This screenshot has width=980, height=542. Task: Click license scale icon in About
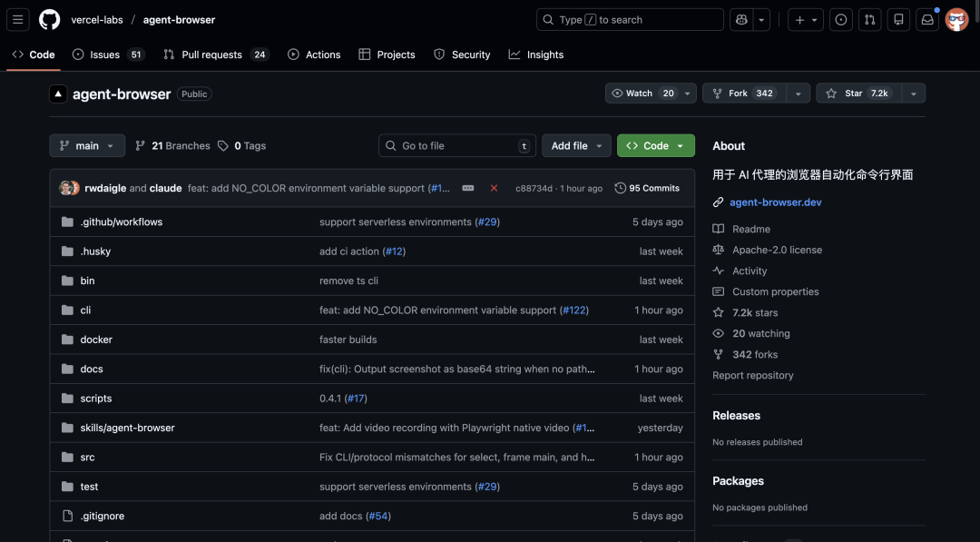tap(718, 250)
